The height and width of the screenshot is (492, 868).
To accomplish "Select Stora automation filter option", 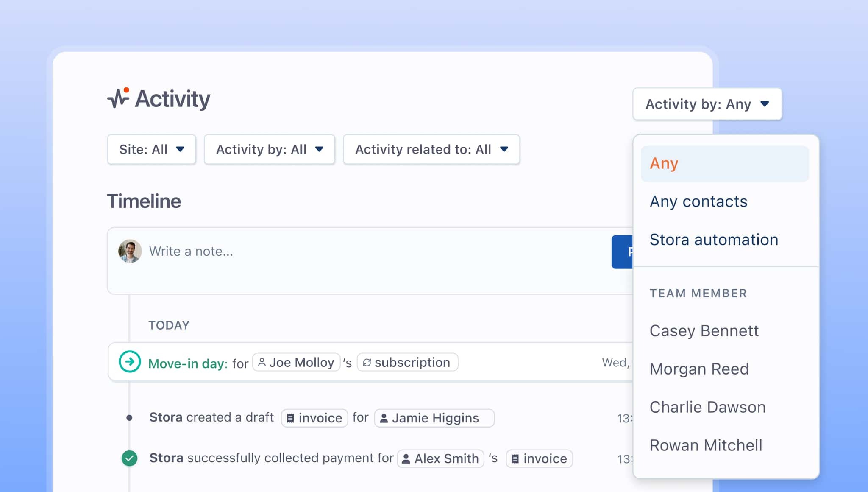I will [714, 240].
